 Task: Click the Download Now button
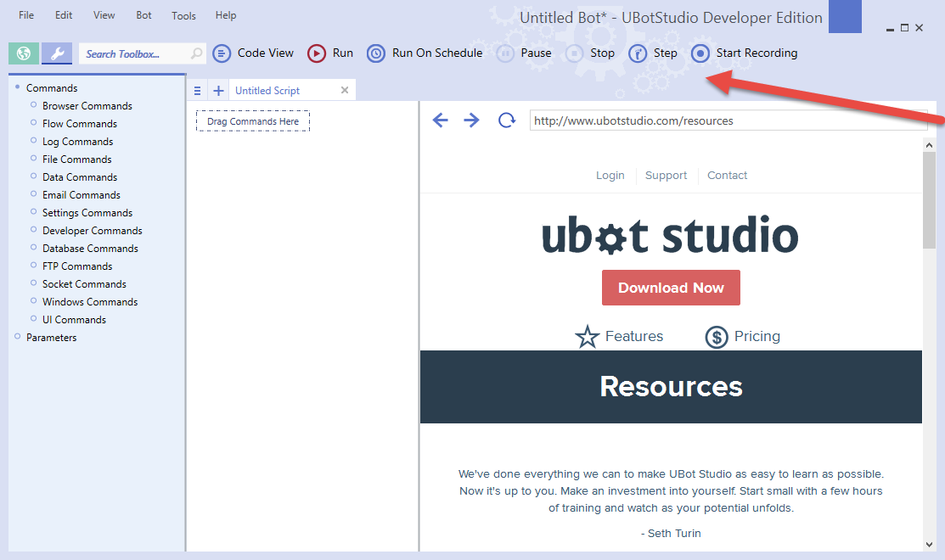671,288
